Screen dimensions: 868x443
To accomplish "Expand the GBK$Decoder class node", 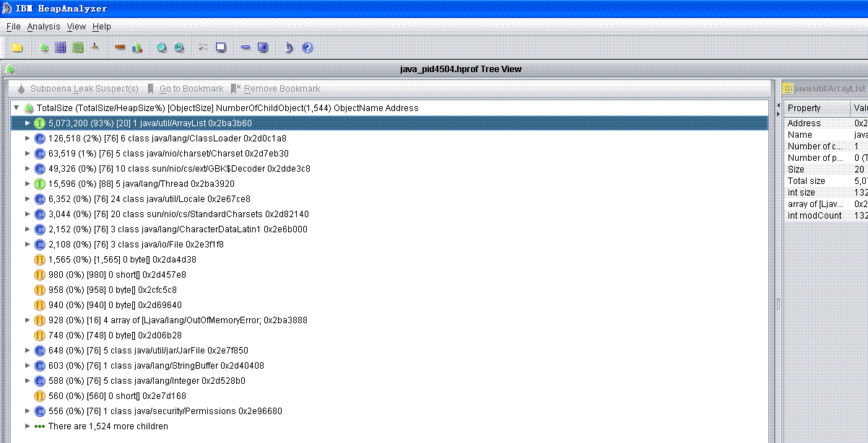I will click(x=27, y=169).
